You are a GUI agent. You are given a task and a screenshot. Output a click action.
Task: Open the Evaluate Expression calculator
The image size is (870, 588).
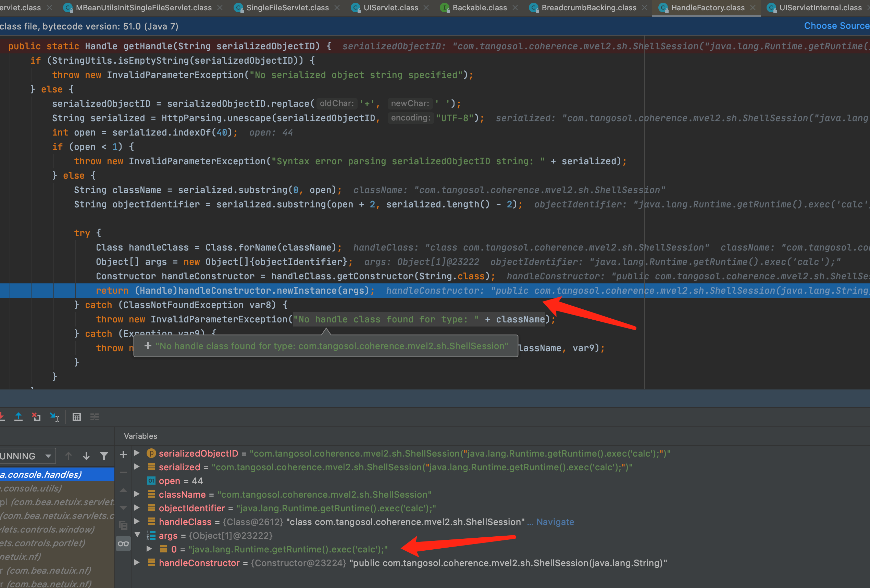(x=76, y=417)
